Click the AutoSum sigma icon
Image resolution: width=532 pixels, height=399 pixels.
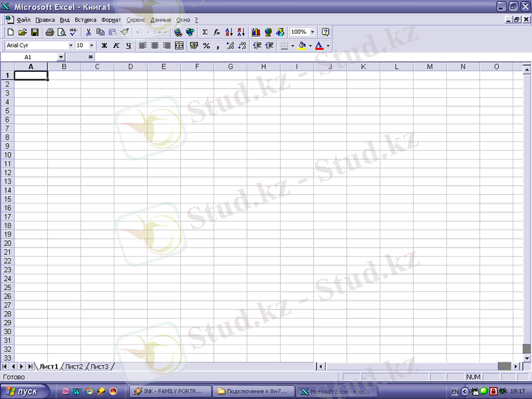pyautogui.click(x=205, y=32)
